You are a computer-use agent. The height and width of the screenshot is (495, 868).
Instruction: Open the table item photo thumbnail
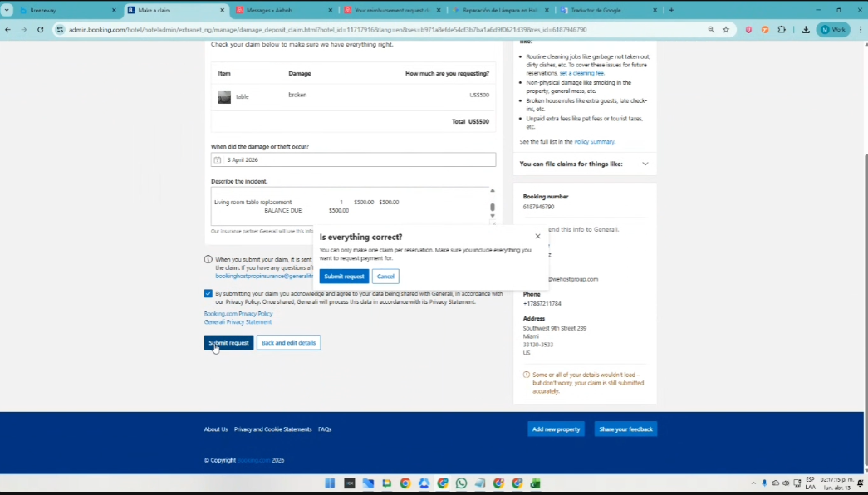pos(224,97)
